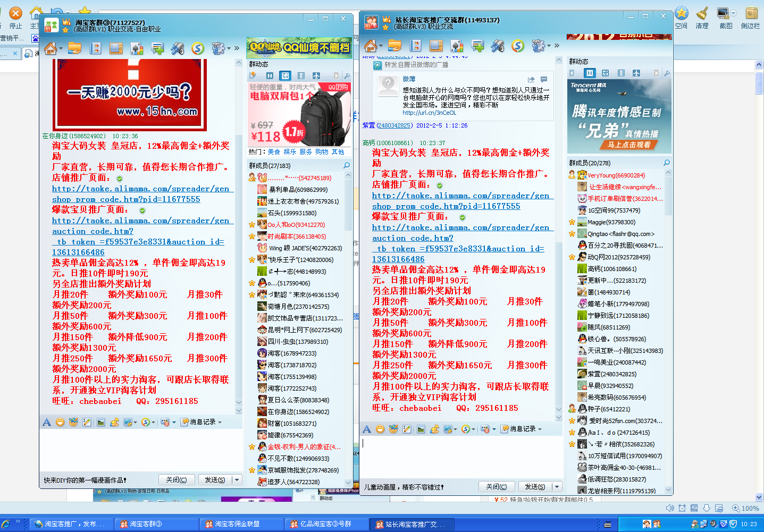Select 团 tab in 淘宝客群③ 群动态 panel

pos(286,76)
